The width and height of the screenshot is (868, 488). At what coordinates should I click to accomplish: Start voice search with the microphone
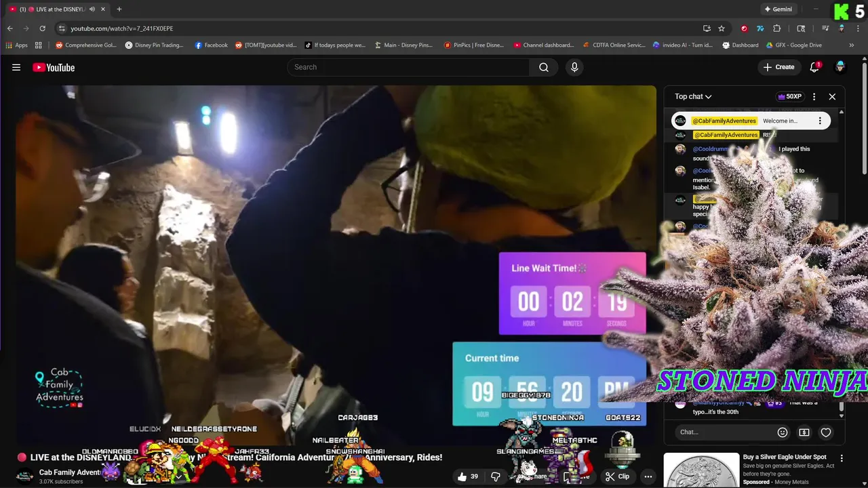point(574,67)
